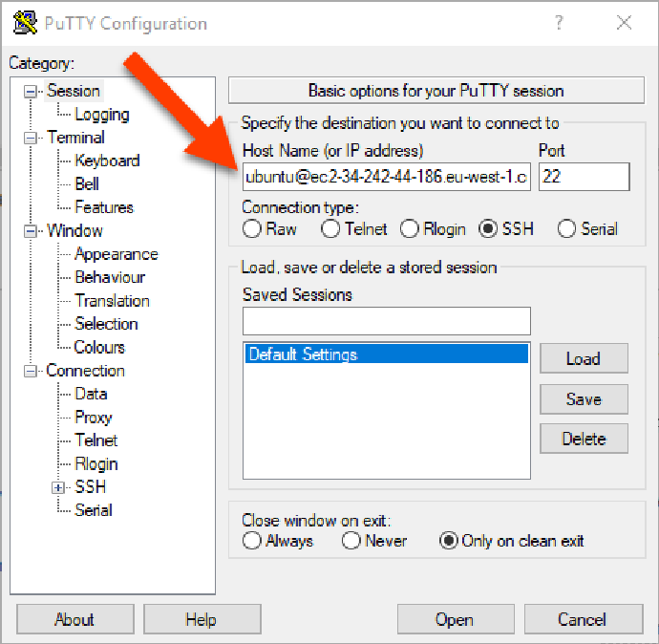Click the Load session button

583,359
